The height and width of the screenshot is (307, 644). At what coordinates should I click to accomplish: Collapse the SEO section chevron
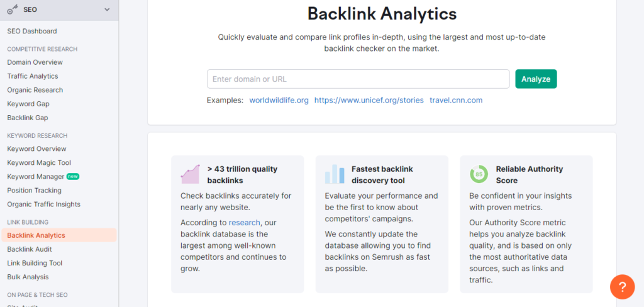[107, 10]
